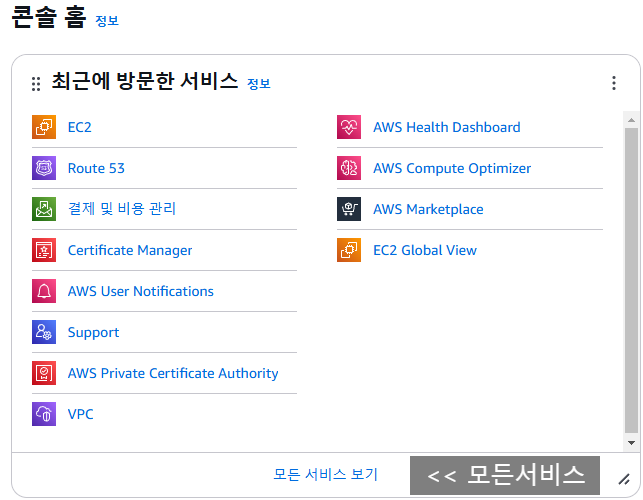Click the AWS User Notifications bell icon
Screen dimensions: 643x500
pyautogui.click(x=44, y=291)
